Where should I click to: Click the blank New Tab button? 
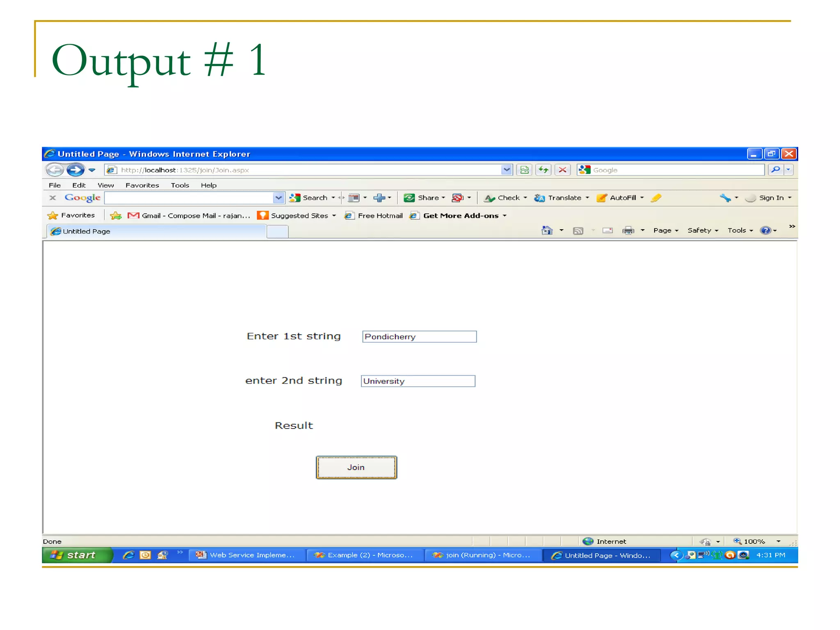(277, 232)
